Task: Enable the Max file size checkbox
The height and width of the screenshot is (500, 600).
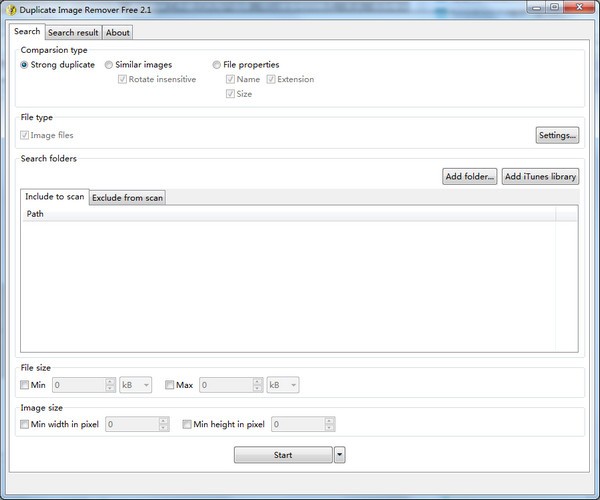Action: [x=170, y=385]
